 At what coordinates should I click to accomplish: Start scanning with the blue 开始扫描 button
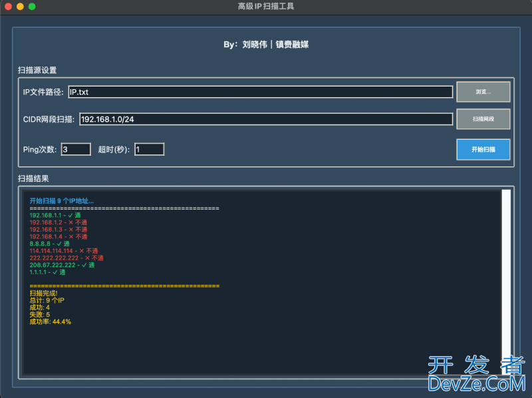pyautogui.click(x=483, y=150)
